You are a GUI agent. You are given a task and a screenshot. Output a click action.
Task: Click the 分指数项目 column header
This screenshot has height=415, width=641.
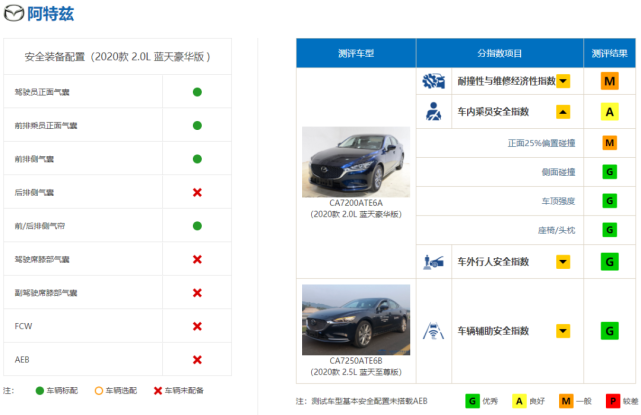pyautogui.click(x=500, y=53)
